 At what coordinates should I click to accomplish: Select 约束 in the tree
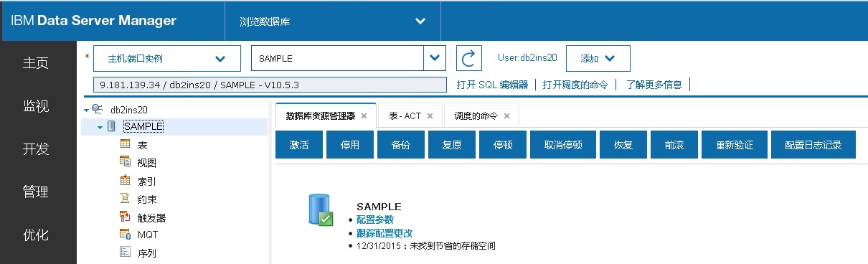146,199
